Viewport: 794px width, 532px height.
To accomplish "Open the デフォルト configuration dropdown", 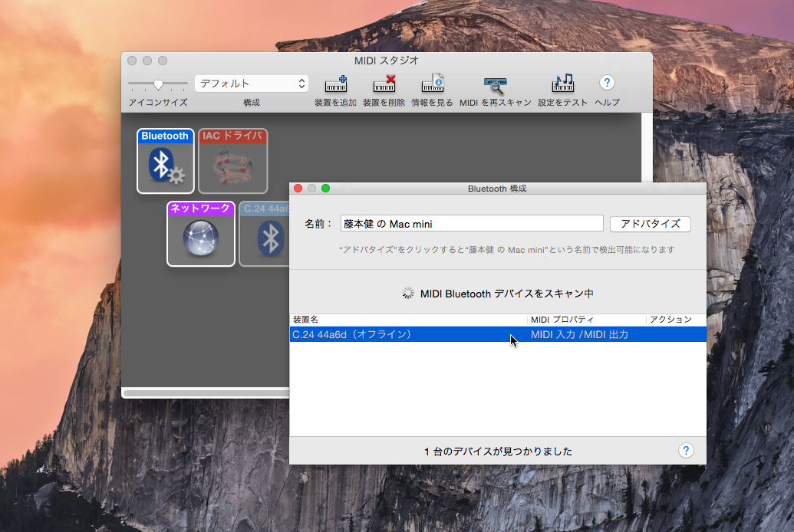I will click(252, 84).
